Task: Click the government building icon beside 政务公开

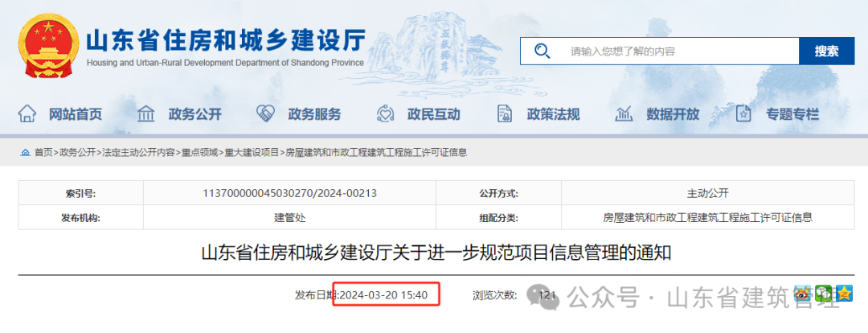Action: 146,114
